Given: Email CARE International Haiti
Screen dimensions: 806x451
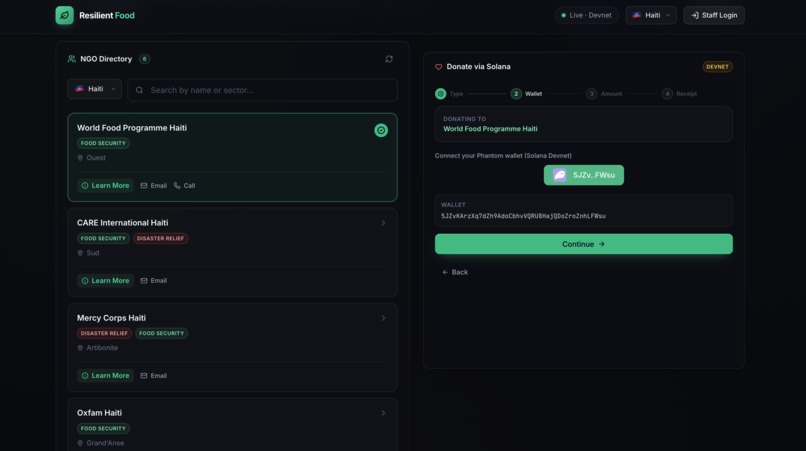Looking at the screenshot, I should pos(154,281).
